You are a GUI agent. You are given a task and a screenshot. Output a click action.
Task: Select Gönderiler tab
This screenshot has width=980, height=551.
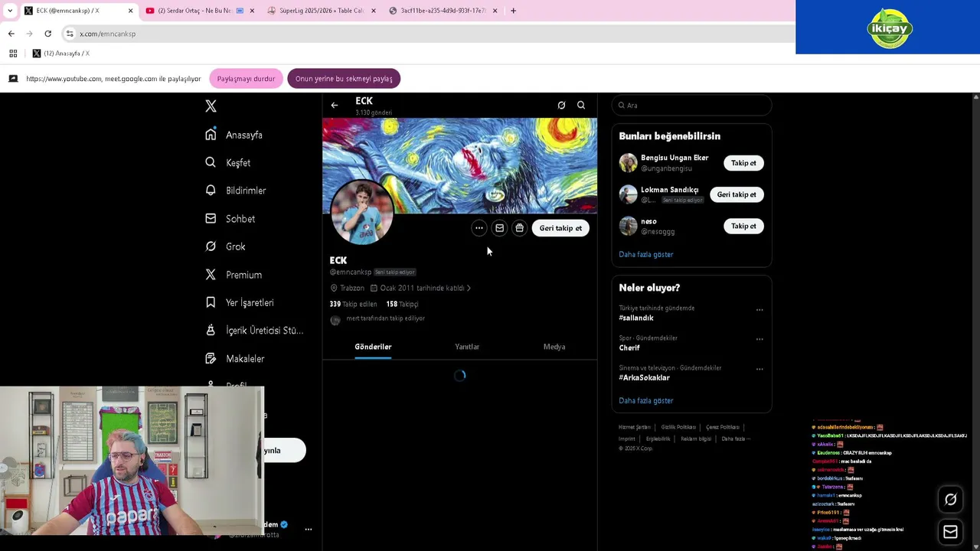[373, 347]
